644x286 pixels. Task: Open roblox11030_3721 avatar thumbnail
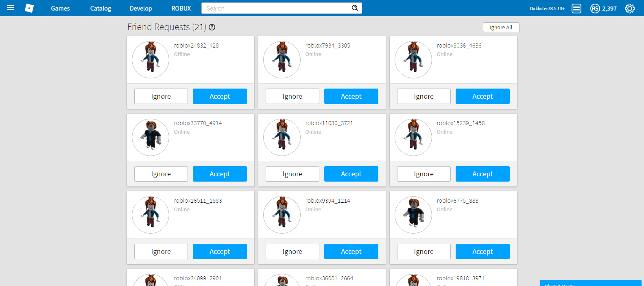[x=282, y=137]
